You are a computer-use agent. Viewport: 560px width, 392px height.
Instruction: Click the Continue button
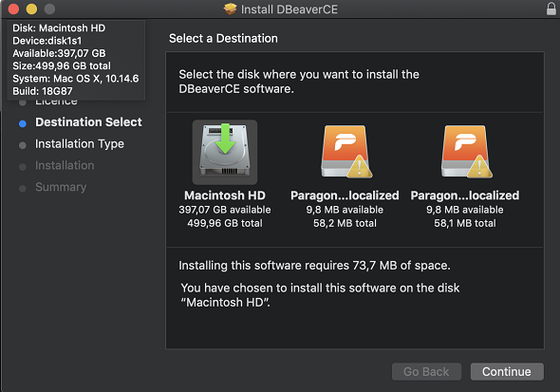tap(507, 372)
